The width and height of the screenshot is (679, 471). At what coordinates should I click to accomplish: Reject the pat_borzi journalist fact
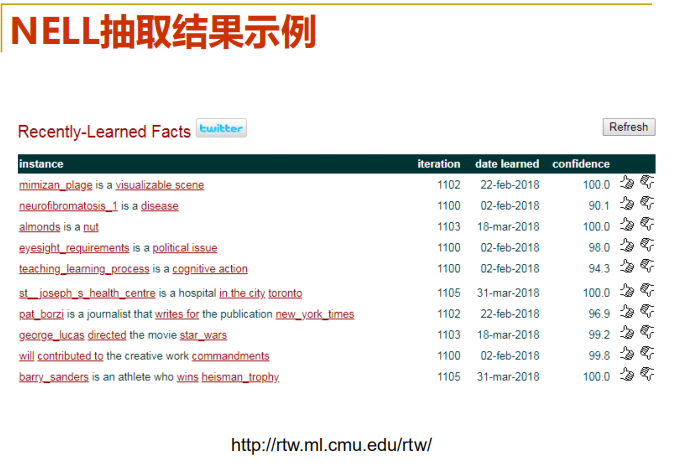click(647, 312)
